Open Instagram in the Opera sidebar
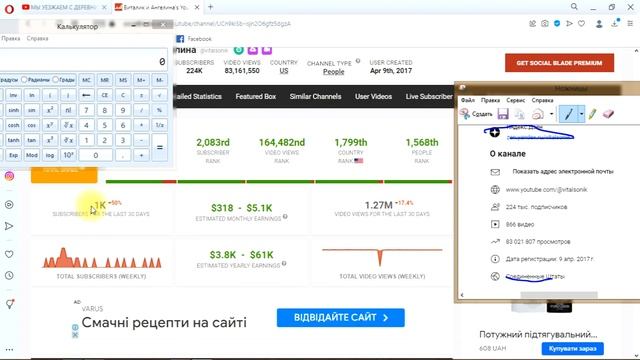Viewport: 640px width, 360px height. (9, 176)
